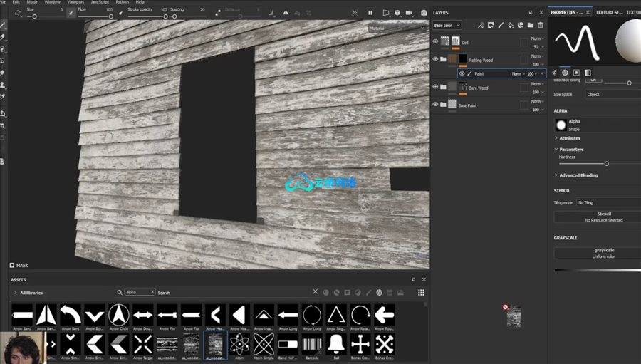Select the grayscale gradient icon in Properties
The image size is (641, 364).
point(588,73)
